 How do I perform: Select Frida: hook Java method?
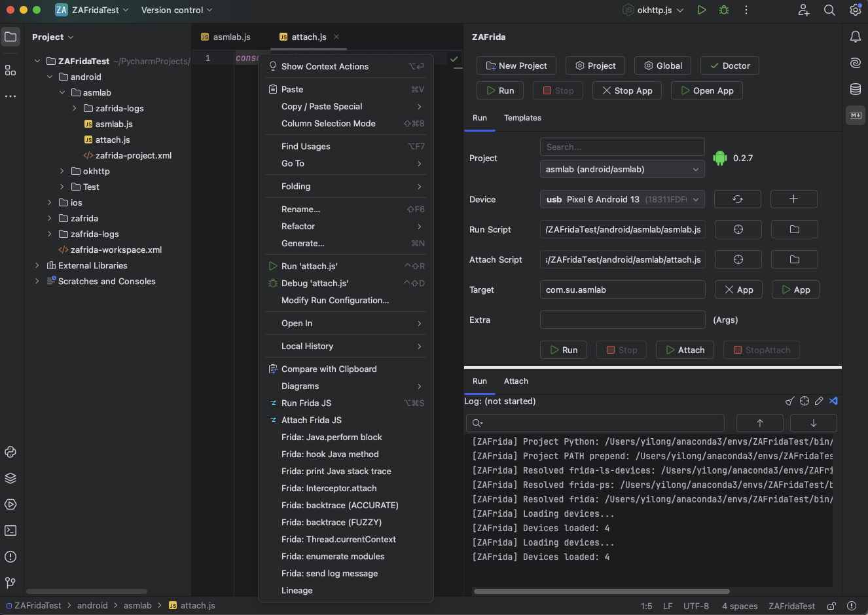[x=346, y=454]
